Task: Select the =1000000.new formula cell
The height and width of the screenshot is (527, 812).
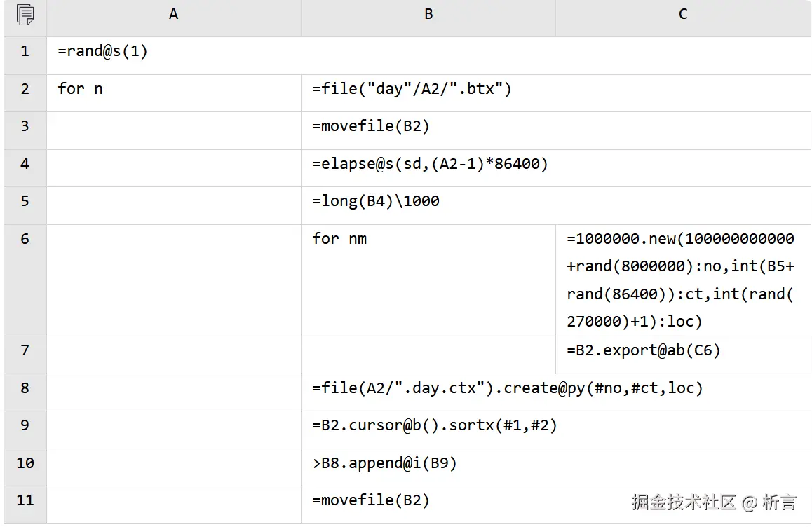Action: click(x=680, y=280)
